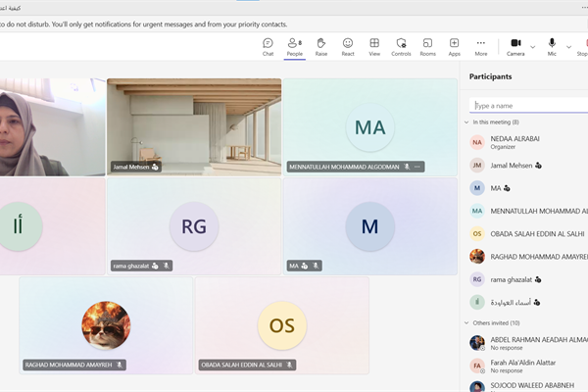Click the window's top-right ellipsis menu

(585, 8)
